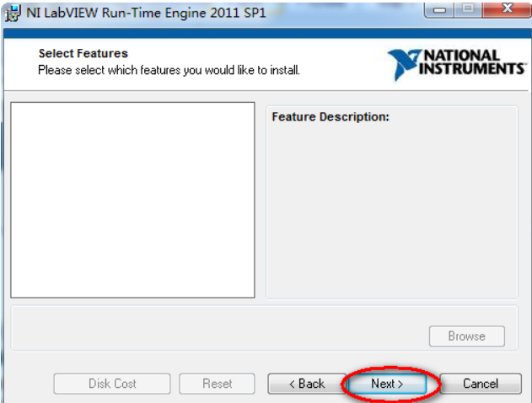The image size is (532, 403).
Task: Click the installer icon in title bar
Action: click(13, 13)
